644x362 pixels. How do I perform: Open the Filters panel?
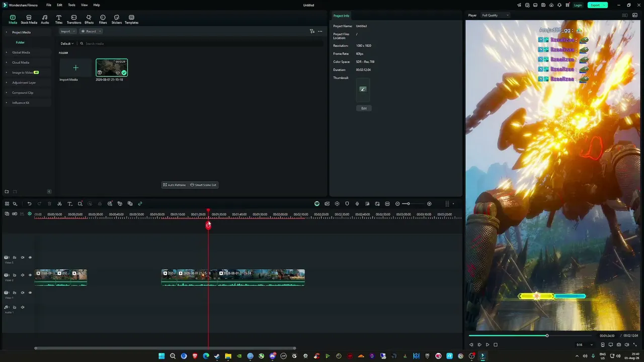[x=103, y=19]
